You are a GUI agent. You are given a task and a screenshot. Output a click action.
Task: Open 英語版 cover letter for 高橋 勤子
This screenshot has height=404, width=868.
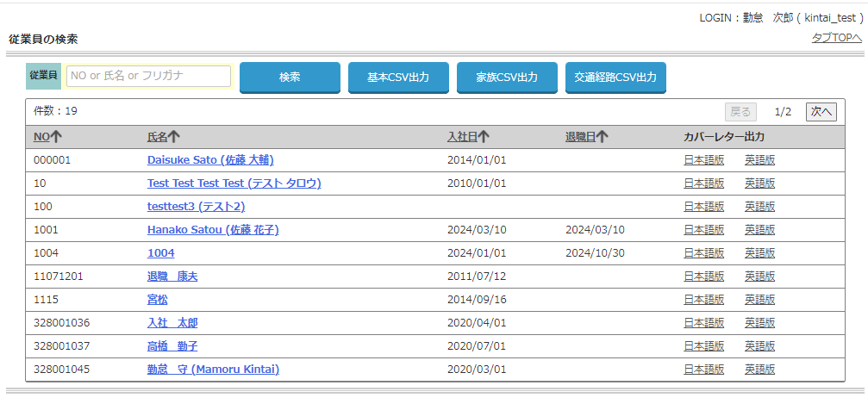point(759,346)
